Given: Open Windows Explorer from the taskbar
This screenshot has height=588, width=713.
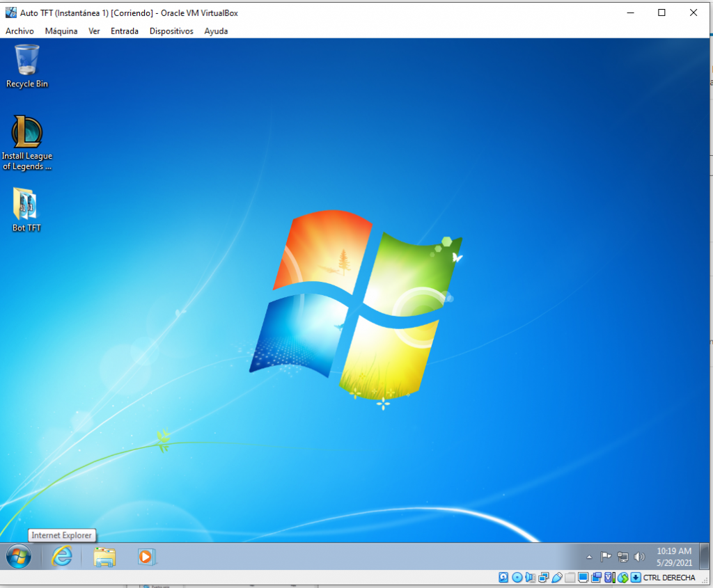Looking at the screenshot, I should 104,557.
